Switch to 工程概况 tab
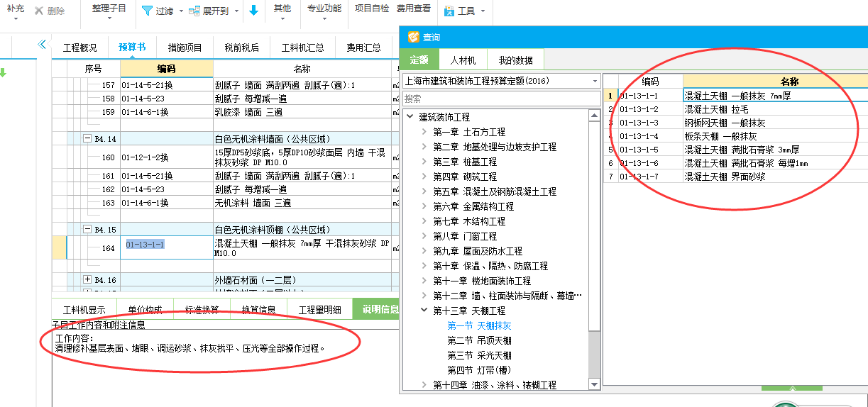 80,48
